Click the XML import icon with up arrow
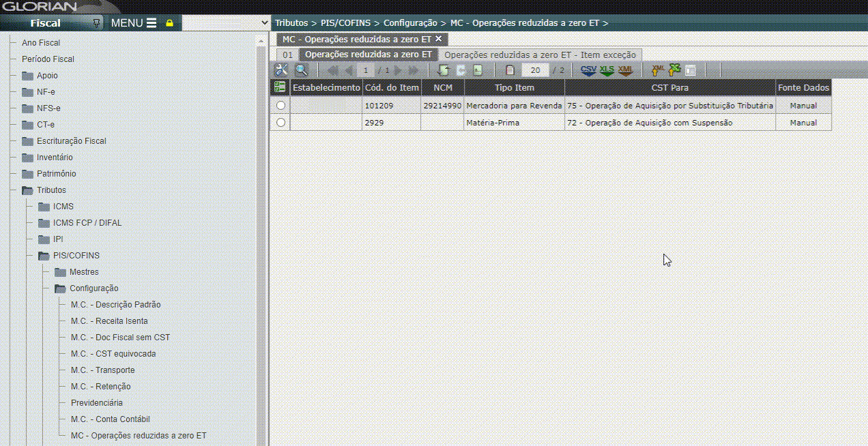 (658, 70)
